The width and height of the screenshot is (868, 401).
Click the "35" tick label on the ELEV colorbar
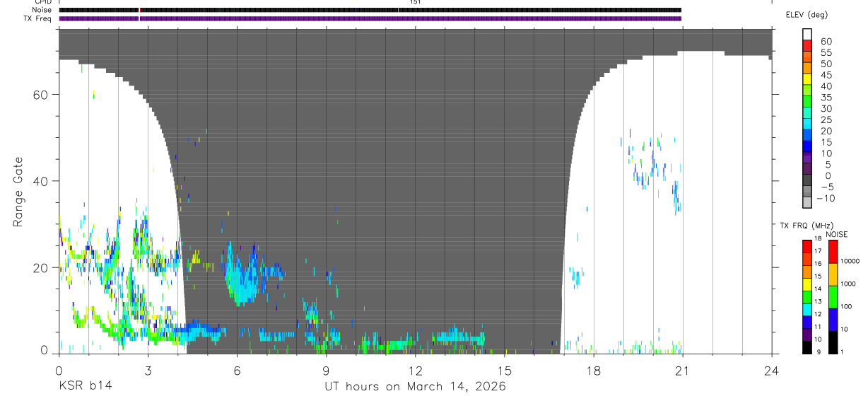[826, 98]
